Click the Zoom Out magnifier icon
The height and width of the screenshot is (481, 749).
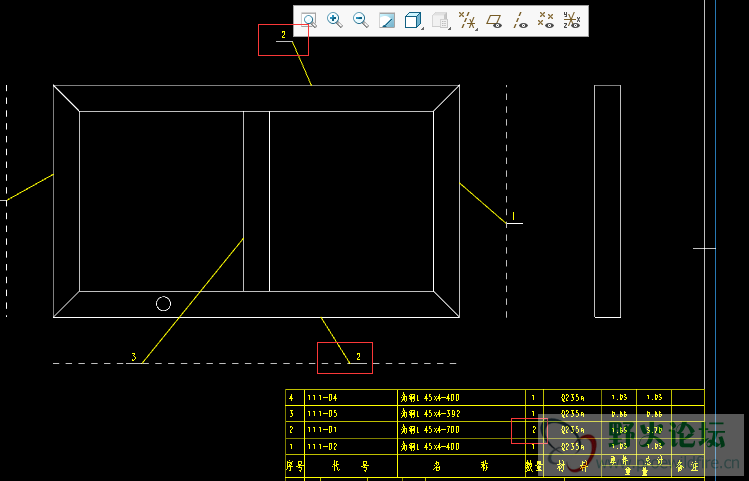pyautogui.click(x=361, y=20)
